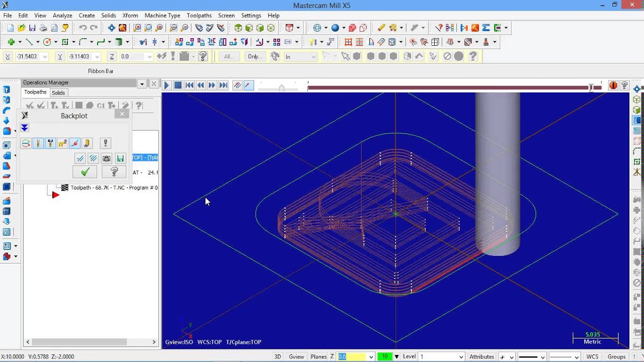Click the Only... selection button
The width and height of the screenshot is (644, 362).
[255, 56]
